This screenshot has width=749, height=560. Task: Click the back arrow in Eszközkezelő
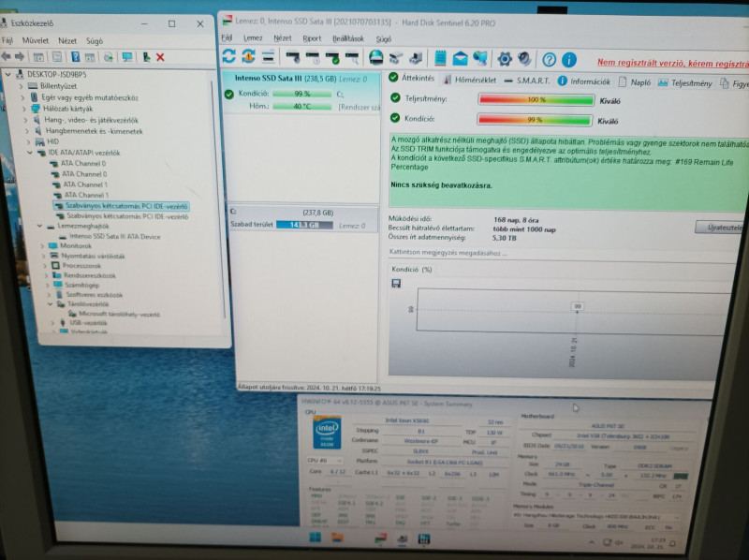[x=7, y=57]
